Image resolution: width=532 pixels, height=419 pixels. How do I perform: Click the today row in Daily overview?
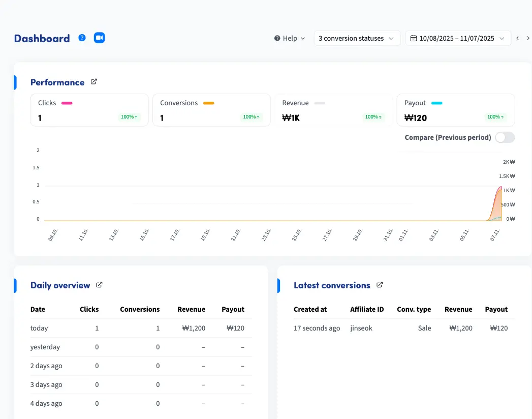click(39, 328)
